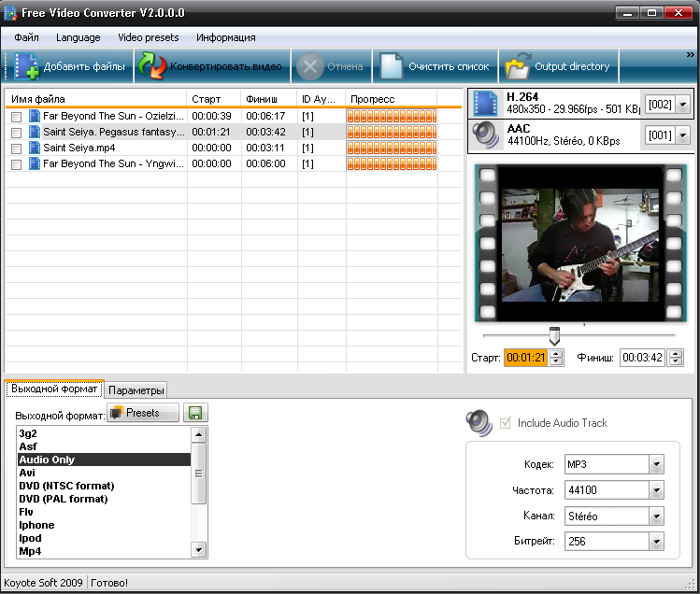This screenshot has height=594, width=700.
Task: Click the Финиш time spinner arrows
Action: (x=676, y=358)
